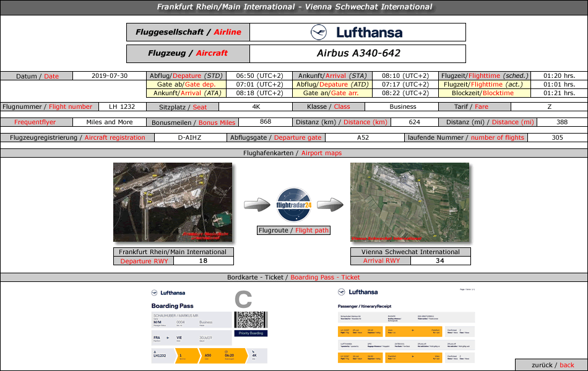The image size is (588, 371).
Task: Open the Frankfurt Rhein/Main airport map thumbnail
Action: 173,202
